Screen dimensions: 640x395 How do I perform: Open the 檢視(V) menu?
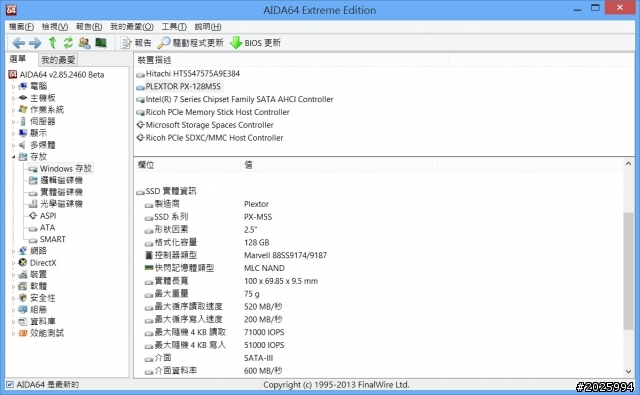(x=55, y=27)
